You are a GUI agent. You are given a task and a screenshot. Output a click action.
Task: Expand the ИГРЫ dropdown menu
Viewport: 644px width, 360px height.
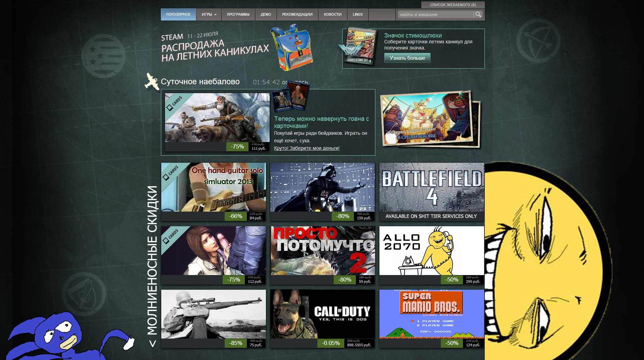(209, 14)
